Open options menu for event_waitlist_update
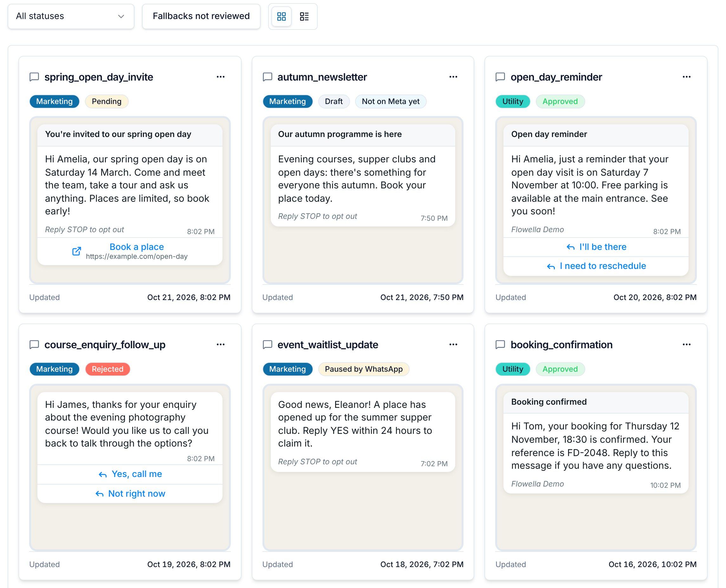The height and width of the screenshot is (588, 726). click(x=453, y=344)
